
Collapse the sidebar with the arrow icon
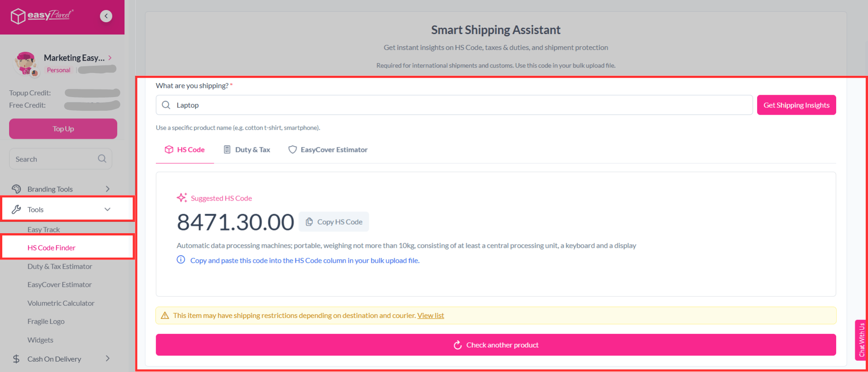pos(106,16)
